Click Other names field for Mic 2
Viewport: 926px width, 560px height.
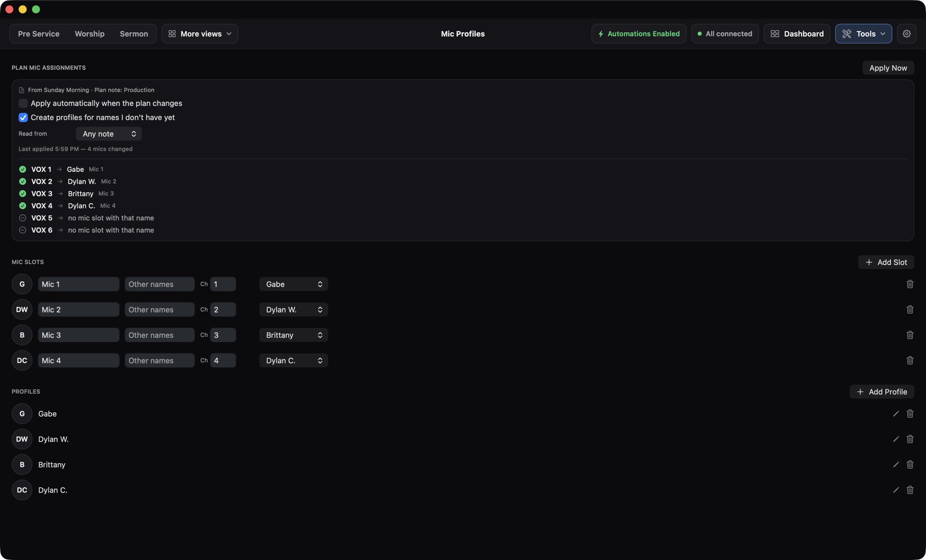pyautogui.click(x=160, y=310)
